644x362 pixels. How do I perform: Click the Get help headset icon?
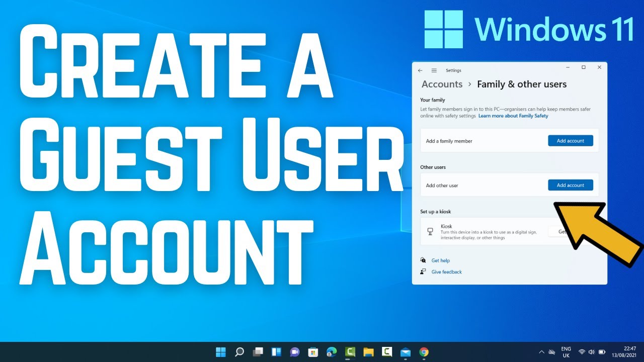(423, 260)
